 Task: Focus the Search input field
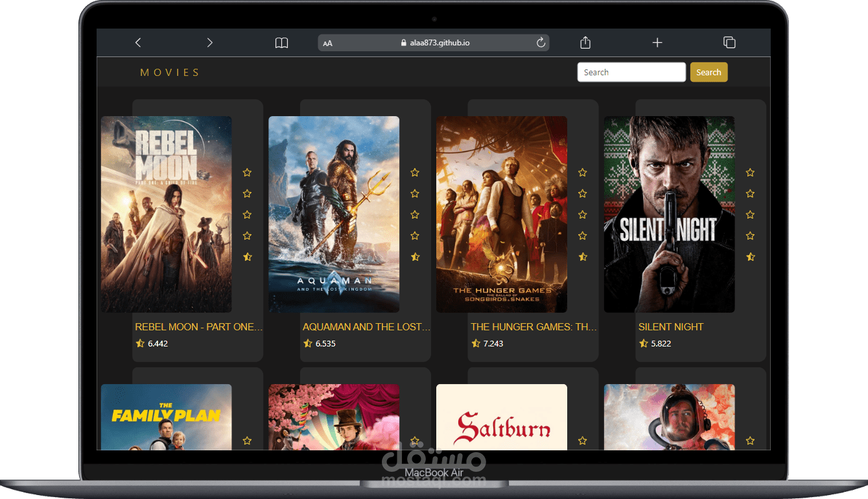pyautogui.click(x=631, y=72)
